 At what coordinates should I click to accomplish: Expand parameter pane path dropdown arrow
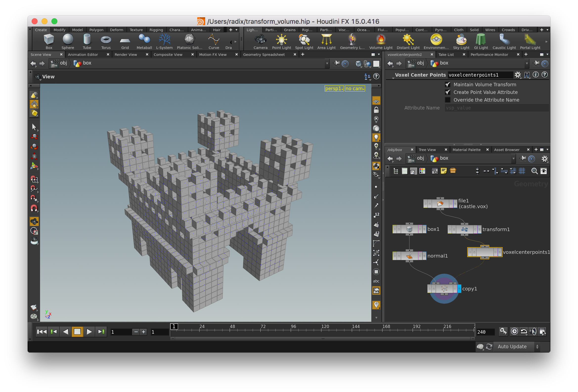[x=527, y=63]
